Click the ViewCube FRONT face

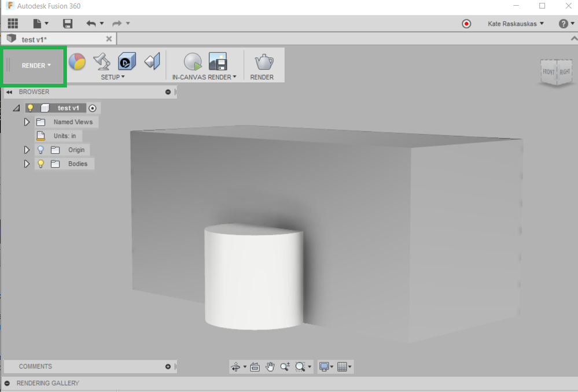[547, 72]
